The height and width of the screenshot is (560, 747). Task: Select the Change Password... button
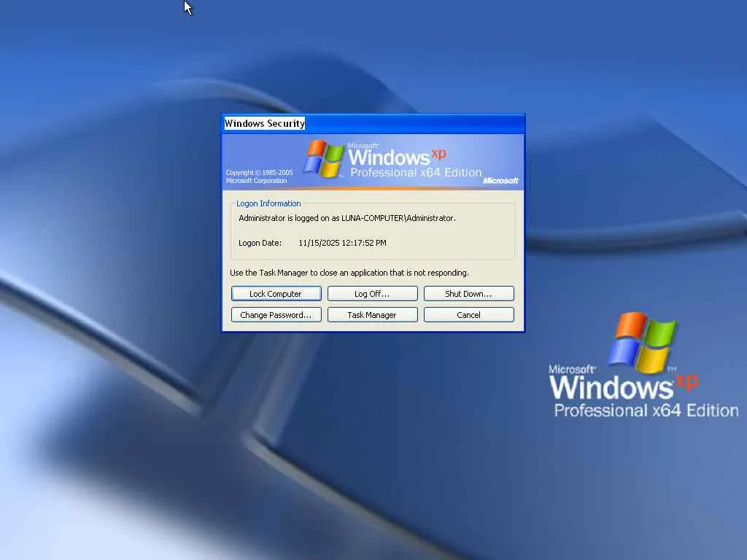(276, 315)
